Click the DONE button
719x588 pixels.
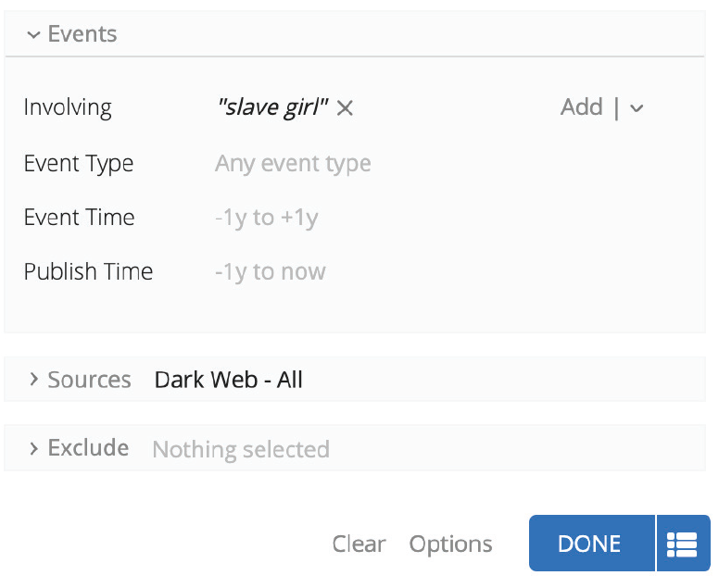coord(592,544)
